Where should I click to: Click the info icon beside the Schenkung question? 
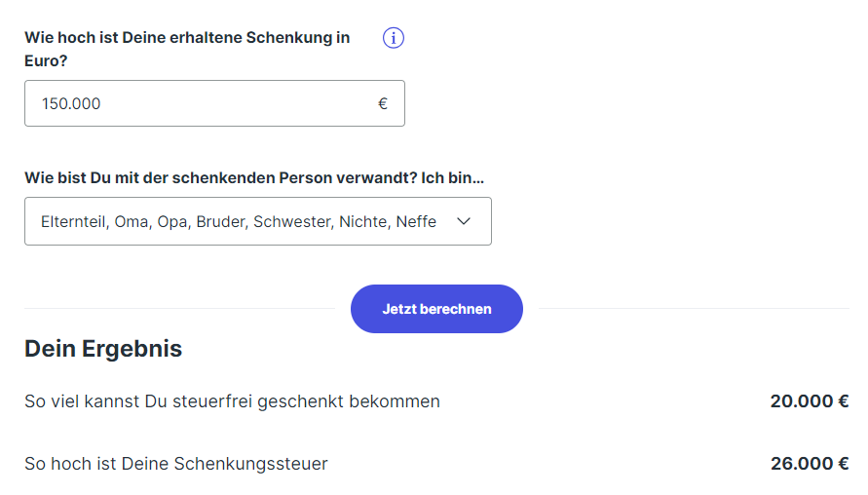[x=394, y=38]
